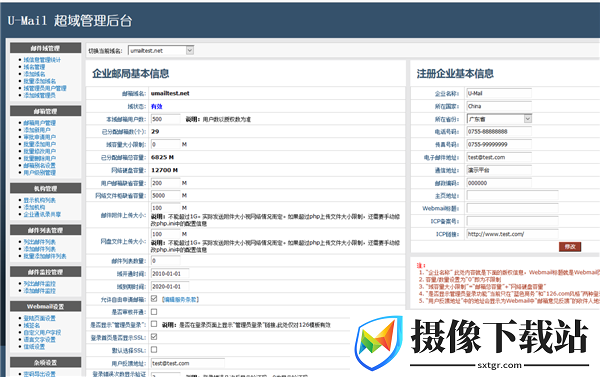
Task: Click the 邮件列表数量 input field
Action: [165, 261]
